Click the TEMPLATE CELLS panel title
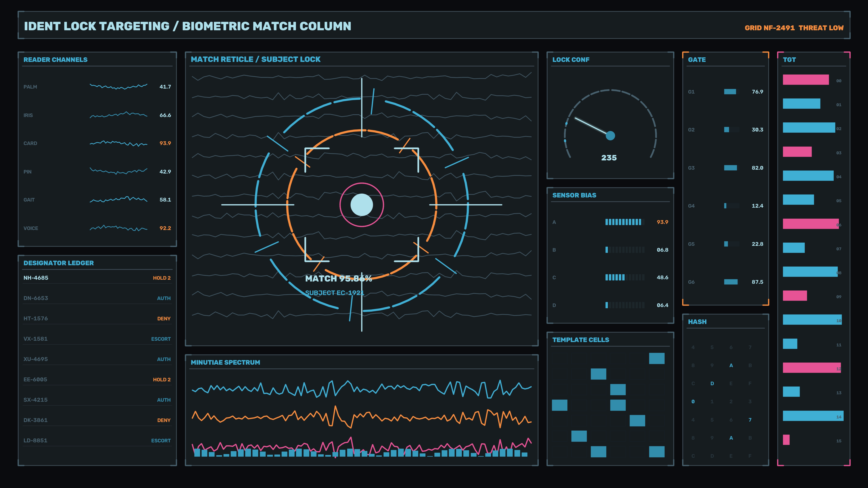868x488 pixels. [580, 340]
